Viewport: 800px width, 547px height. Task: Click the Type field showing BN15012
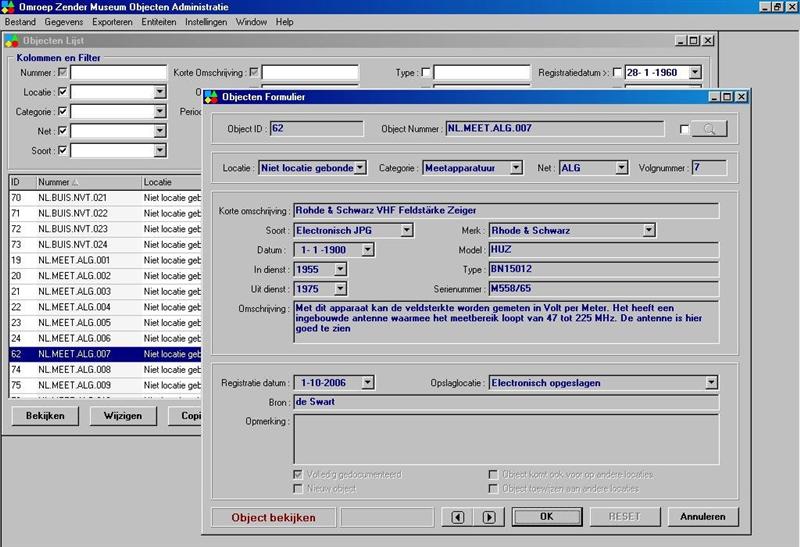[x=604, y=269]
